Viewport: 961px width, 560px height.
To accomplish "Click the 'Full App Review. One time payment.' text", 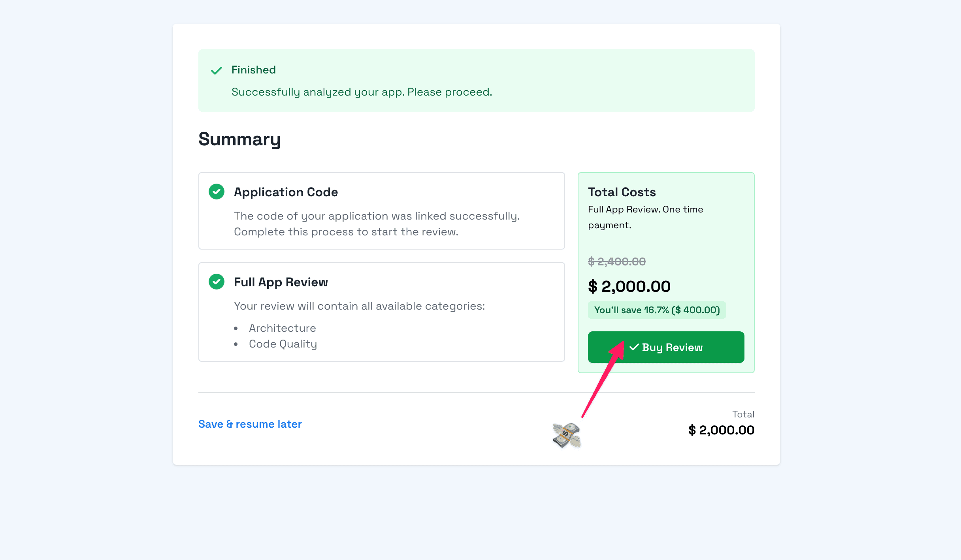I will pos(645,217).
